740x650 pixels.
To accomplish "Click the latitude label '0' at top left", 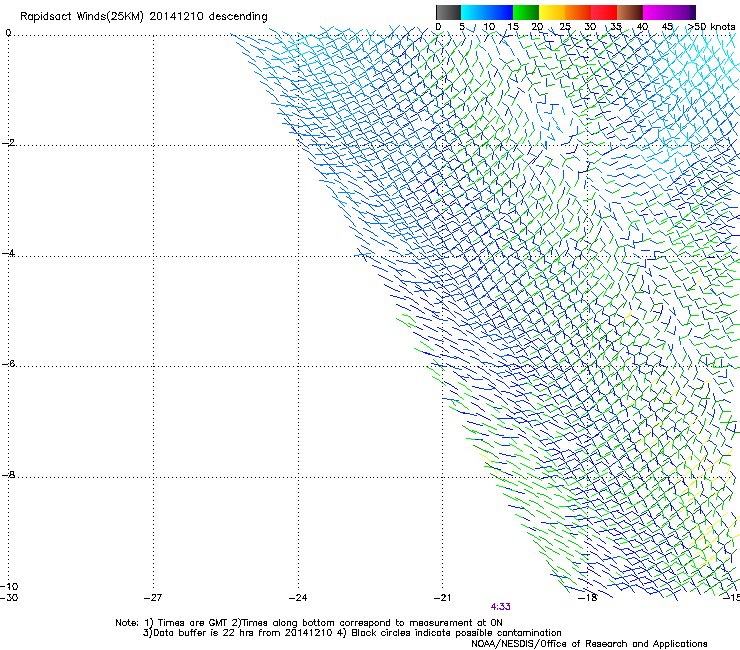I will coord(8,33).
